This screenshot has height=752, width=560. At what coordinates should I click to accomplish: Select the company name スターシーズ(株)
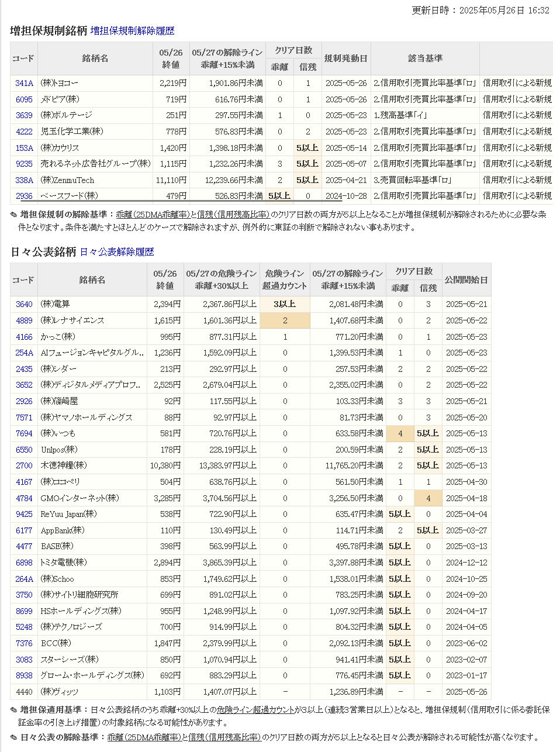pyautogui.click(x=70, y=660)
